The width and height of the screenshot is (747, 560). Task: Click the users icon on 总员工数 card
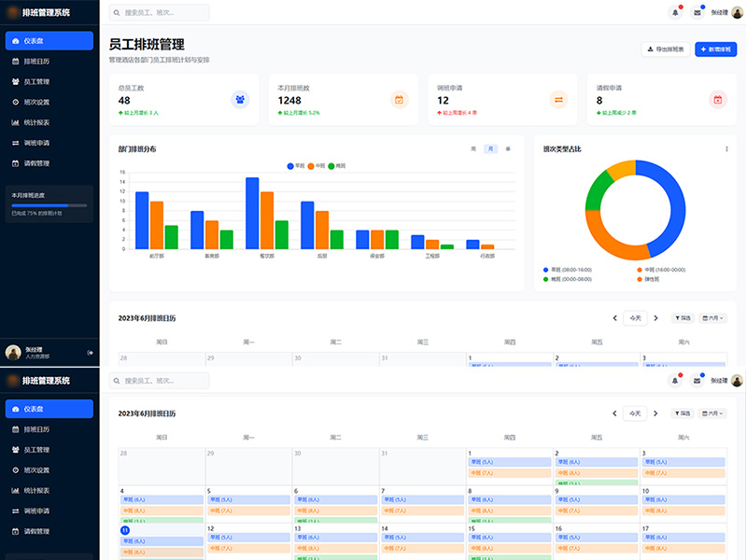click(240, 100)
